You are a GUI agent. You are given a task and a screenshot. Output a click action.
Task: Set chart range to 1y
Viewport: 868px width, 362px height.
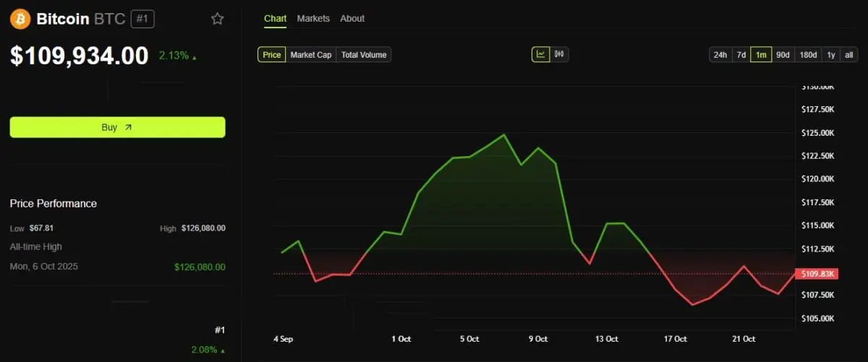(831, 54)
